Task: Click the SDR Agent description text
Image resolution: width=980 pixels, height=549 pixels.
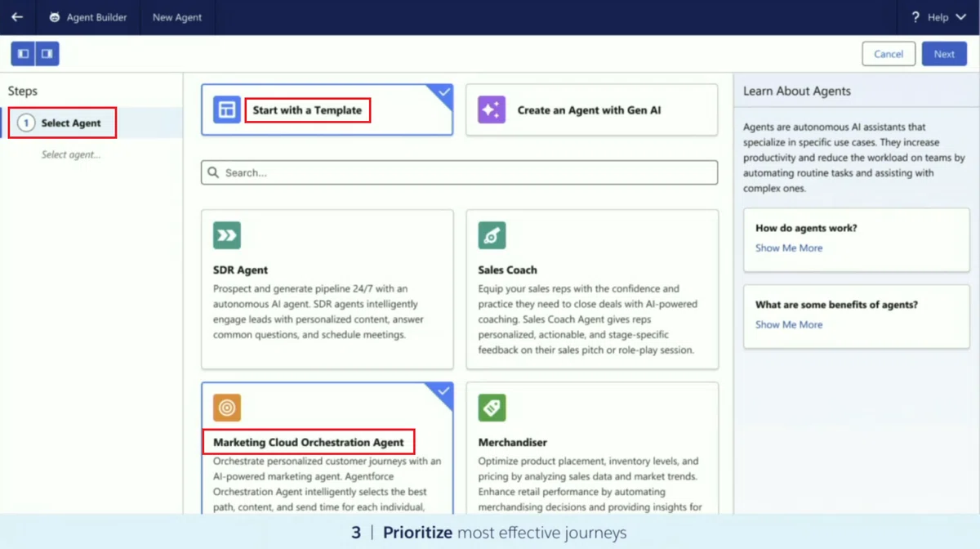Action: click(318, 311)
